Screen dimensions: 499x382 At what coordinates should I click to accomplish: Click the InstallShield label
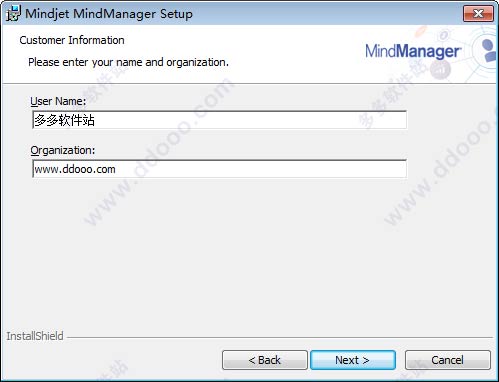[35, 336]
